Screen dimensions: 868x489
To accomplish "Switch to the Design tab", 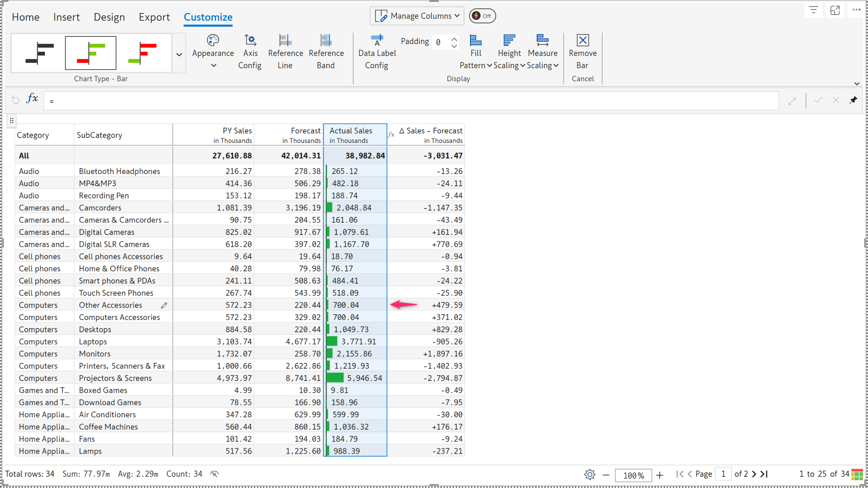I will (x=109, y=17).
